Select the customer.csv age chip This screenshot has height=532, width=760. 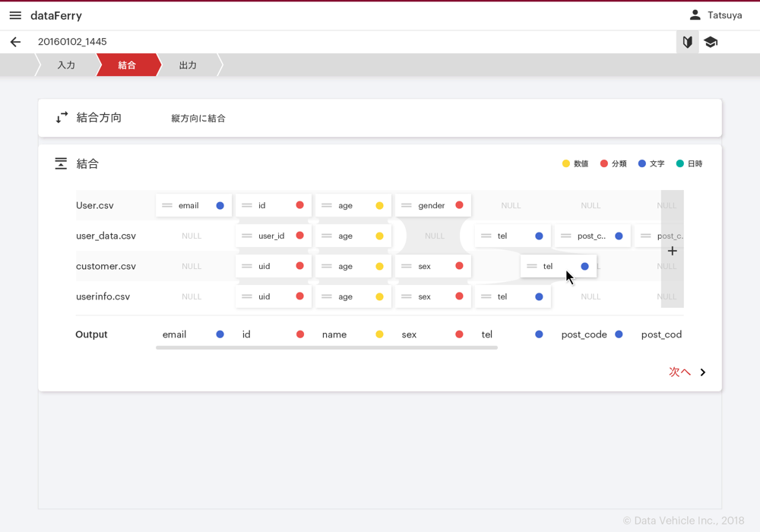click(353, 266)
